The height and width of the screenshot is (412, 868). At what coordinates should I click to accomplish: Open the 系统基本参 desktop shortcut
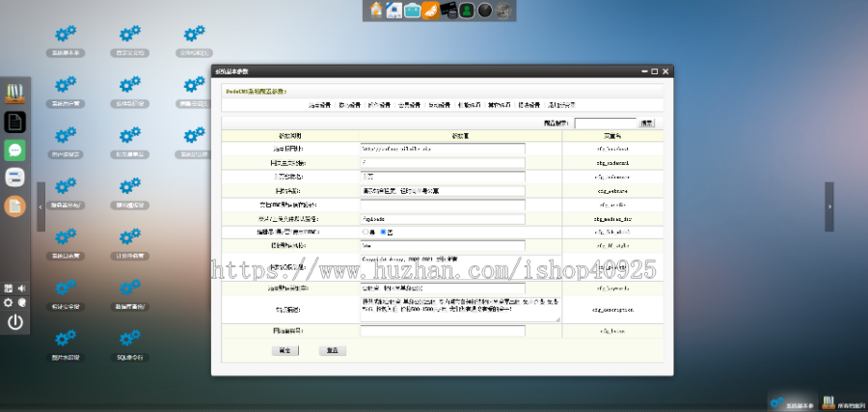coord(66,41)
